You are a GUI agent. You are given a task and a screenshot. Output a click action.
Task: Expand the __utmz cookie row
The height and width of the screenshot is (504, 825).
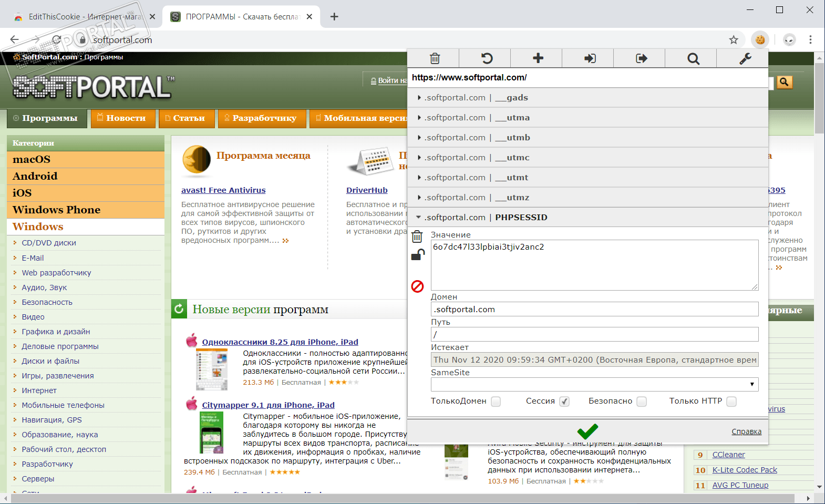(587, 198)
